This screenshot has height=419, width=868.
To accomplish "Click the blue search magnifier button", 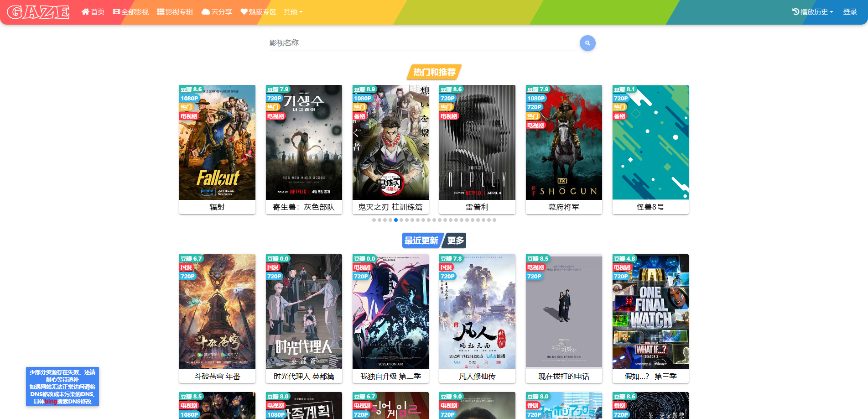I will (587, 43).
